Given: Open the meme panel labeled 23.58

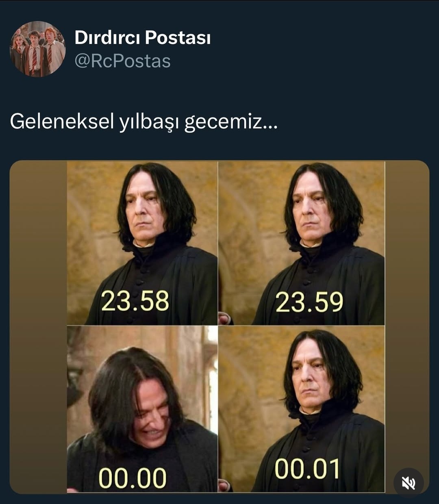Looking at the screenshot, I should click(x=142, y=243).
